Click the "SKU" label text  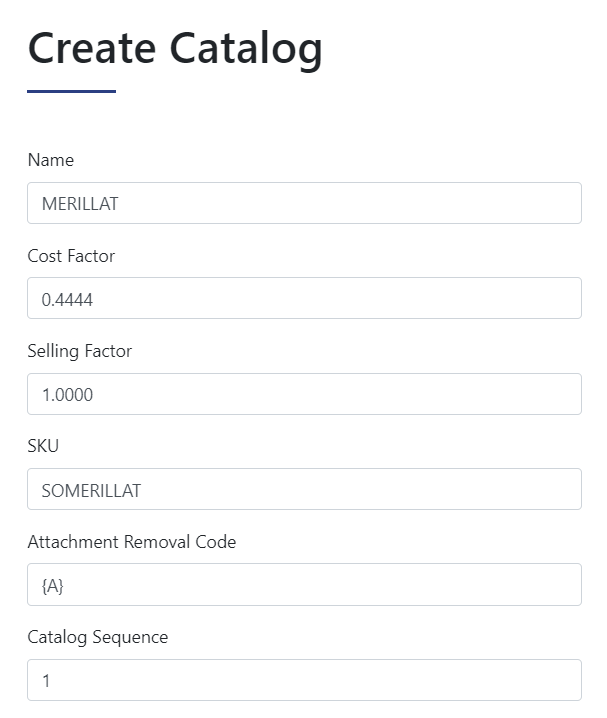43,446
